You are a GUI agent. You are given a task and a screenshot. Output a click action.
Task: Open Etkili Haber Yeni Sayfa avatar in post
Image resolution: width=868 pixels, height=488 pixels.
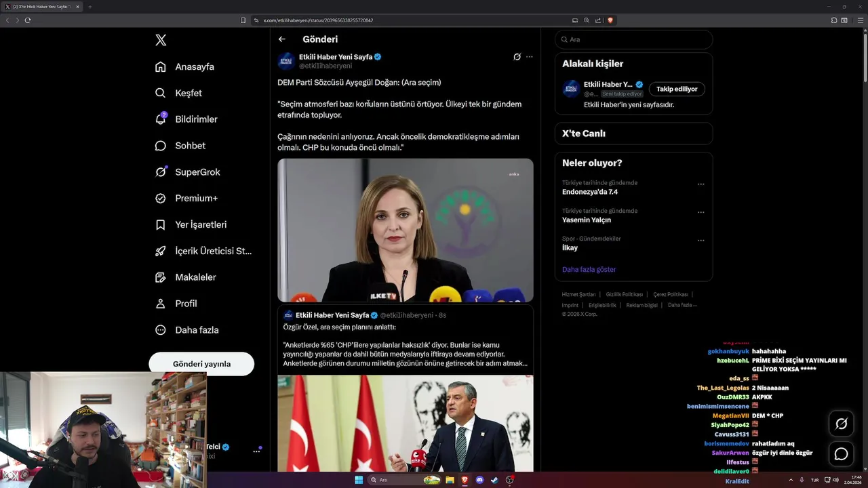[286, 61]
